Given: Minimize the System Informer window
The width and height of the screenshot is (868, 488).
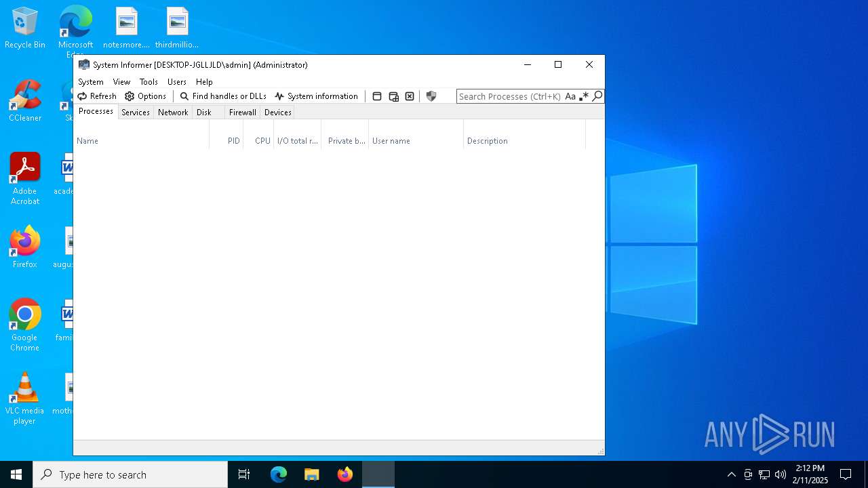Looking at the screenshot, I should [528, 65].
